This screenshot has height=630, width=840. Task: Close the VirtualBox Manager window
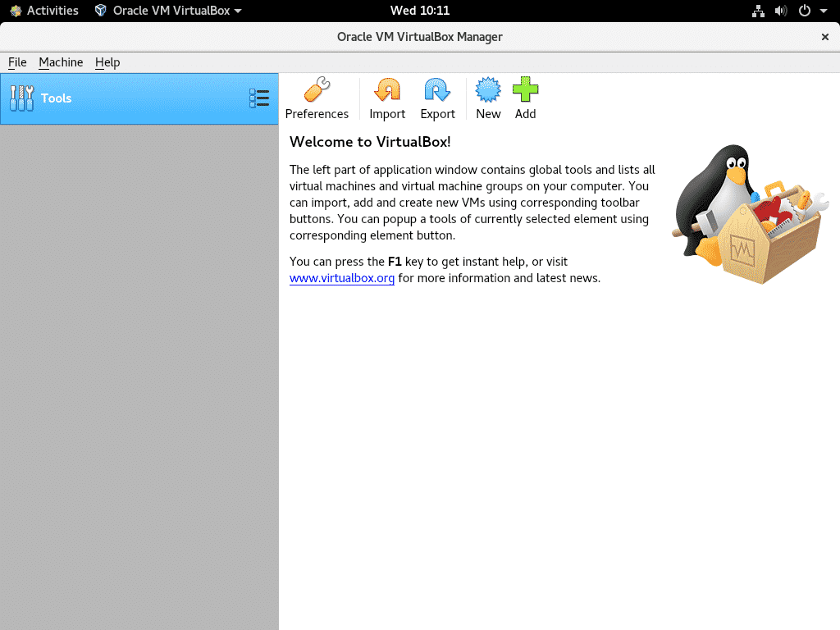[x=825, y=37]
